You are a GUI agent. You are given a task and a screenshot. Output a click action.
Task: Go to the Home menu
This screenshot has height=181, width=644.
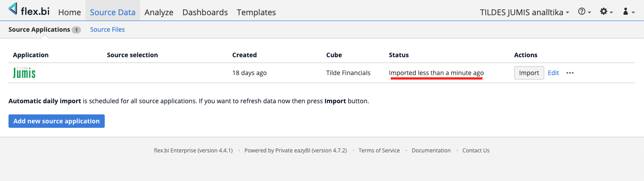coord(69,12)
